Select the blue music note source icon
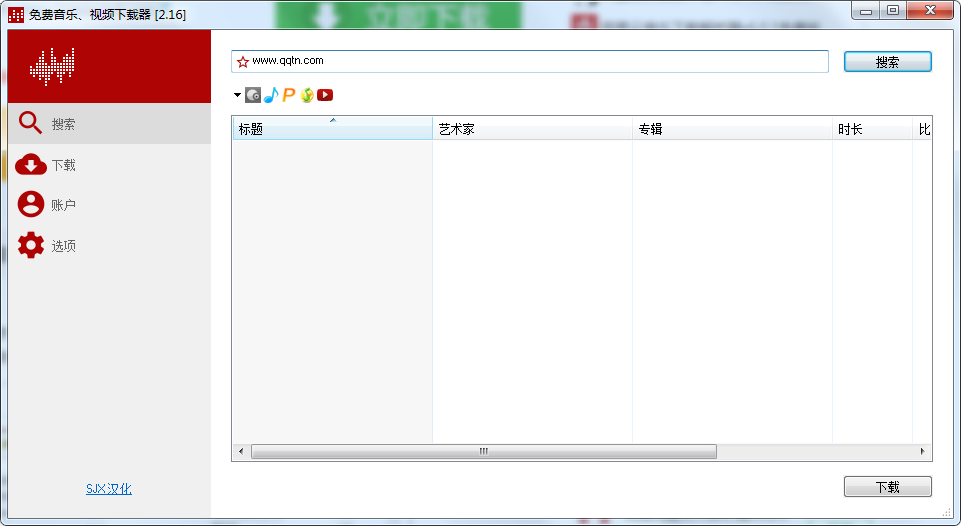 271,95
